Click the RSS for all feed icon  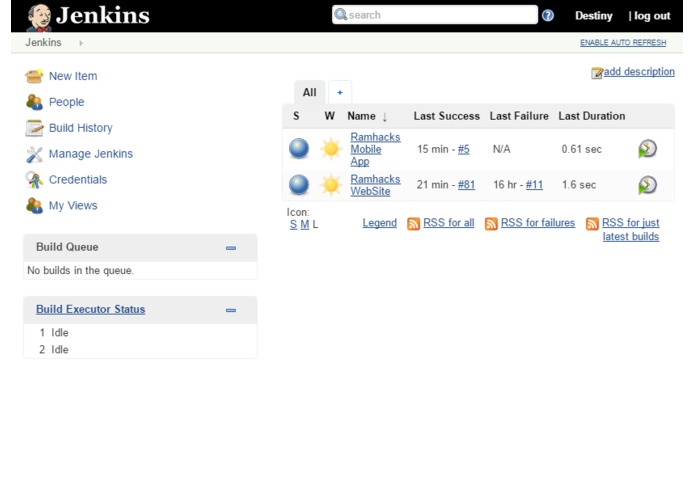(413, 224)
